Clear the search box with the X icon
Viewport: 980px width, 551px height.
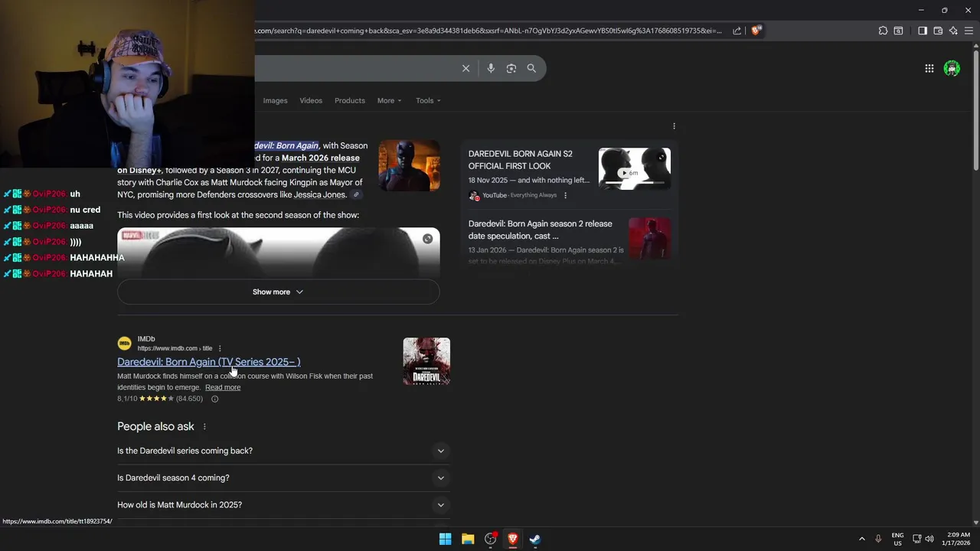point(465,68)
